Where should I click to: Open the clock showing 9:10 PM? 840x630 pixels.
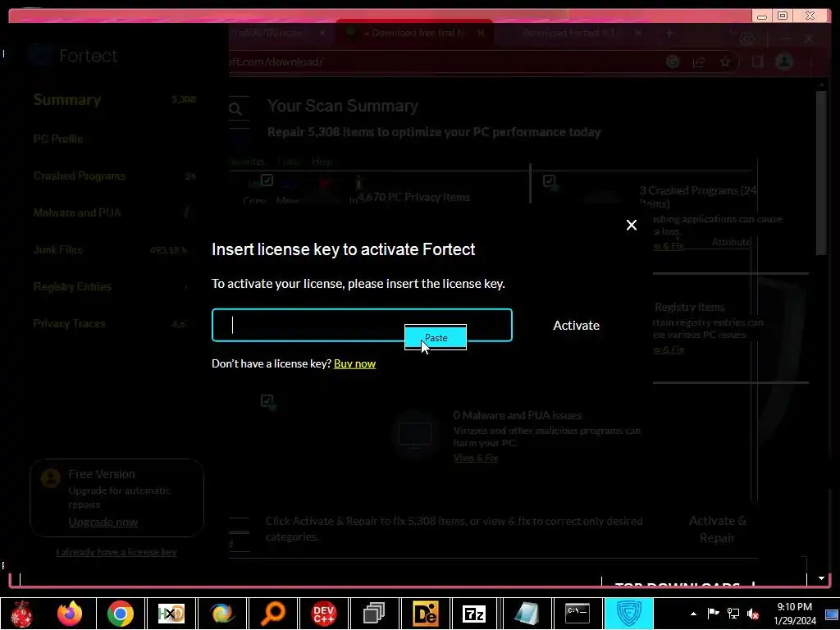794,614
